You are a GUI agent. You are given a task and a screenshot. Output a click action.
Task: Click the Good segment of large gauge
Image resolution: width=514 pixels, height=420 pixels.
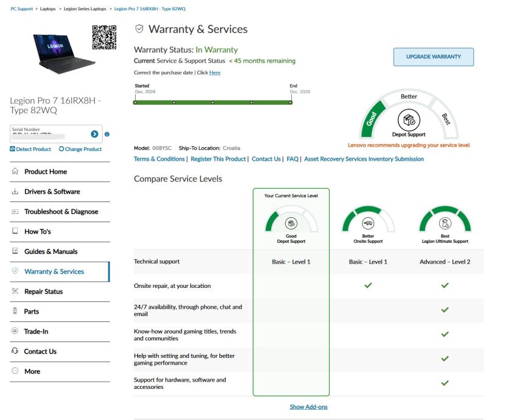[372, 119]
